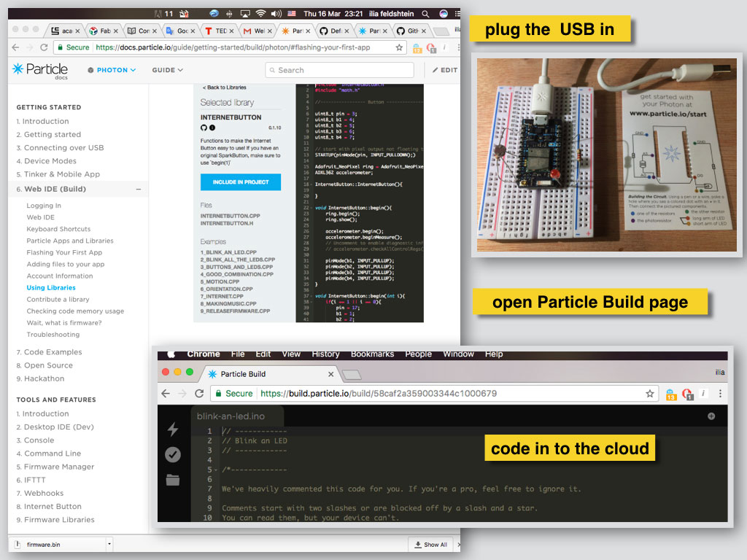Click the back arrow in the docs browser
This screenshot has height=560, width=747.
pos(16,47)
